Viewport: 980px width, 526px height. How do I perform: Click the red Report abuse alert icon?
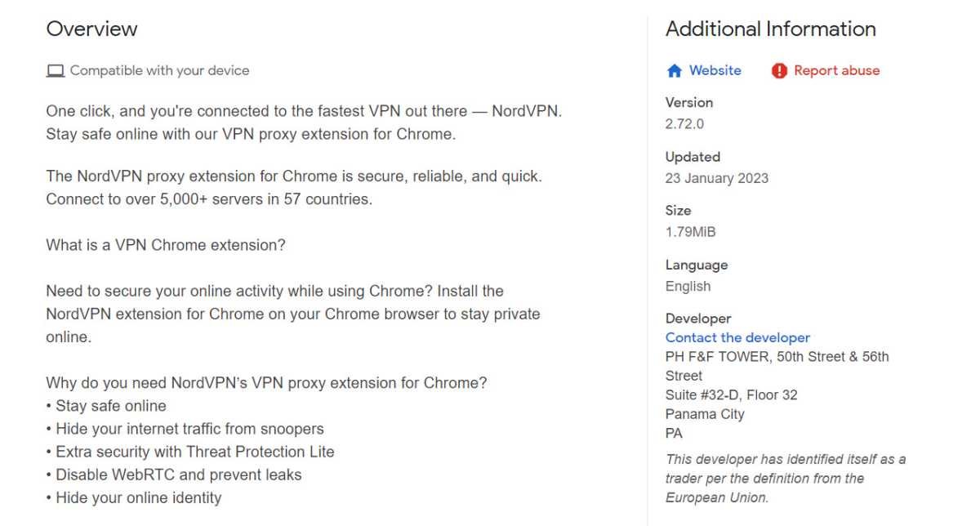tap(779, 71)
